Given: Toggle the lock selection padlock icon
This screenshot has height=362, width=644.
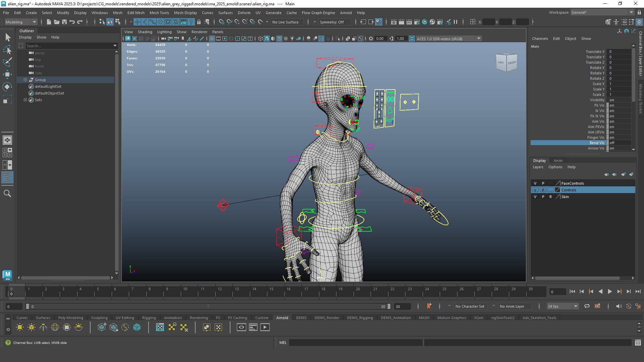Looking at the screenshot, I should pos(199,22).
